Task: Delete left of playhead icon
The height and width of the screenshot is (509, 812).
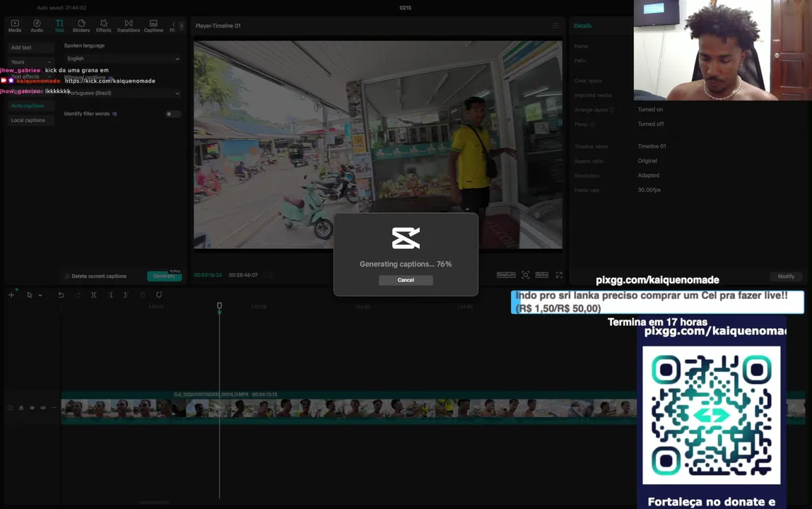Action: pos(110,295)
